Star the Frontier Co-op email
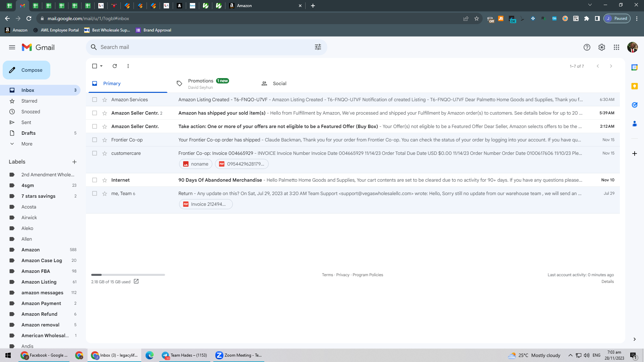 [x=105, y=140]
